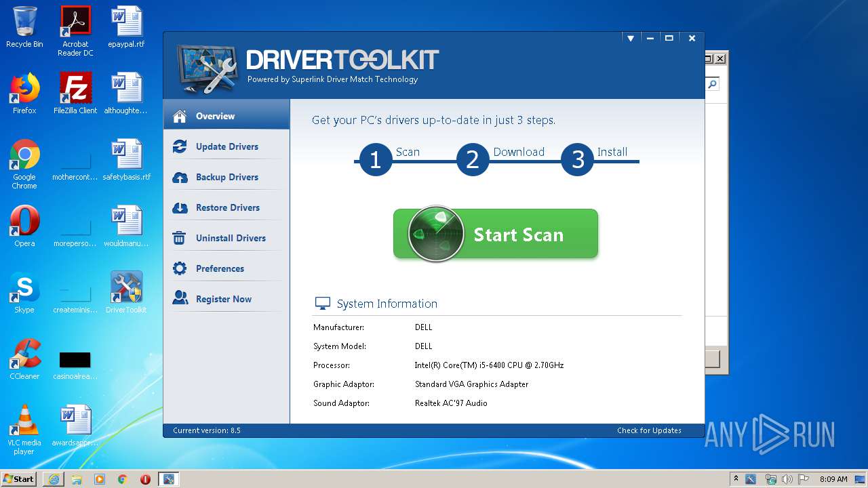Select the safetybasis.rtf desktop file
Image resolution: width=868 pixels, height=488 pixels.
click(x=126, y=160)
